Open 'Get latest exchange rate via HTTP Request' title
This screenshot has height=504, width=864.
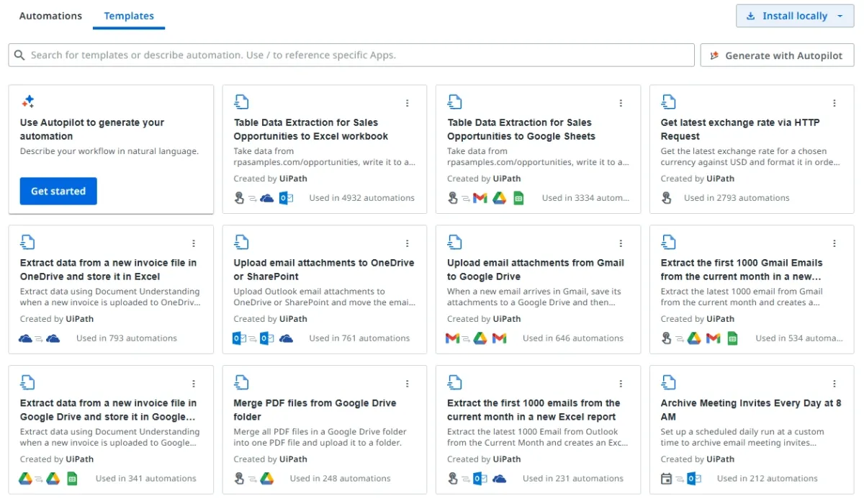[x=740, y=130]
